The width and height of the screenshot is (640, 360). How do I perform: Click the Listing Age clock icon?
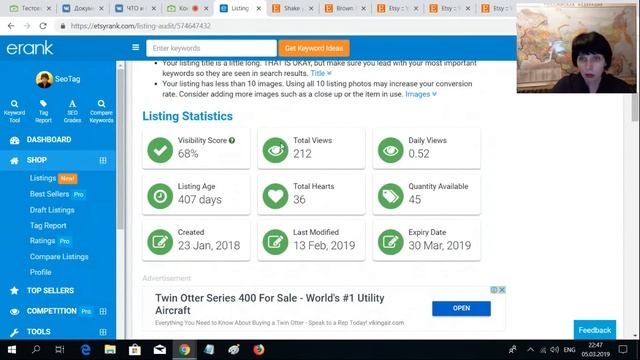click(160, 196)
